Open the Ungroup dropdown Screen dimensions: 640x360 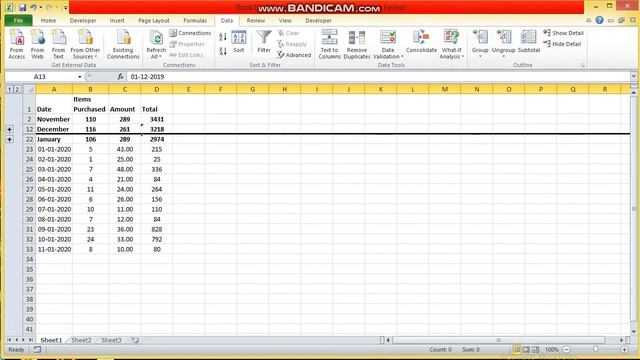(x=503, y=56)
